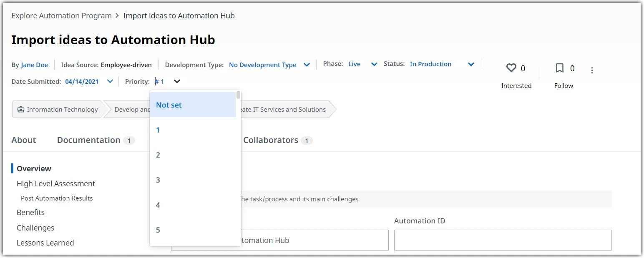Click the Priority '# 1' input value
This screenshot has height=258, width=644.
[160, 82]
